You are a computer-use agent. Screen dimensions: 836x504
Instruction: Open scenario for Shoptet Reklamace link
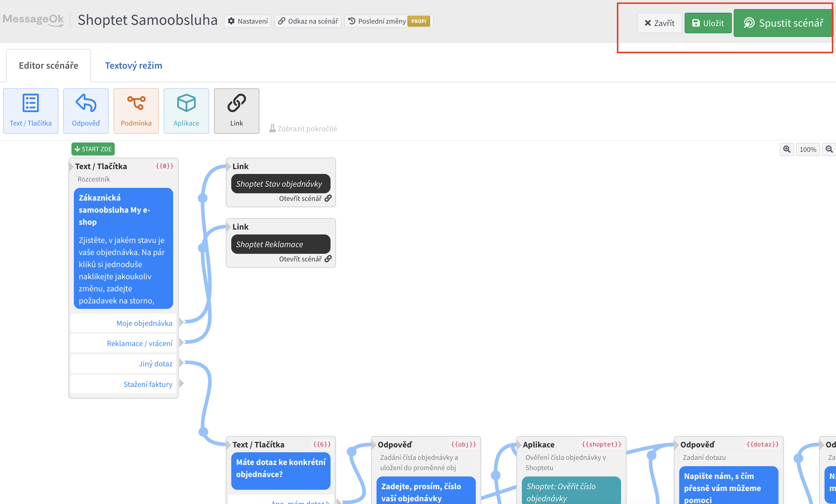coord(305,259)
